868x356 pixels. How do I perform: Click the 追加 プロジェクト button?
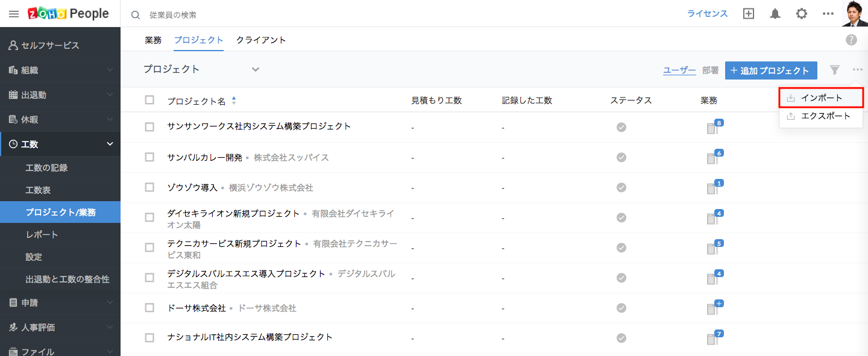[x=771, y=70]
